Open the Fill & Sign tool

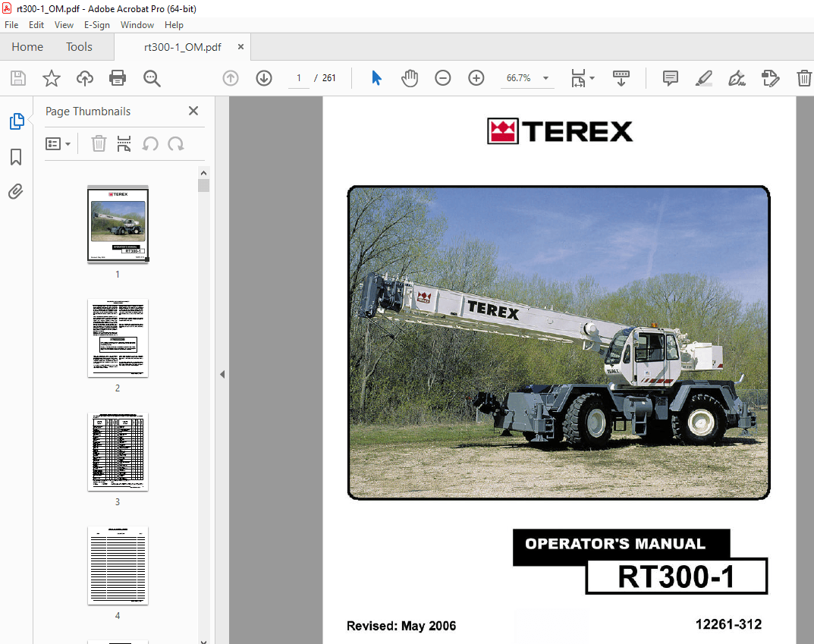[736, 78]
